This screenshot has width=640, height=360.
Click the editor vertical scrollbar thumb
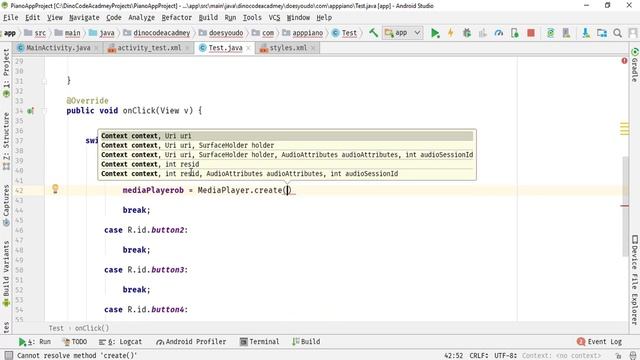pyautogui.click(x=625, y=206)
